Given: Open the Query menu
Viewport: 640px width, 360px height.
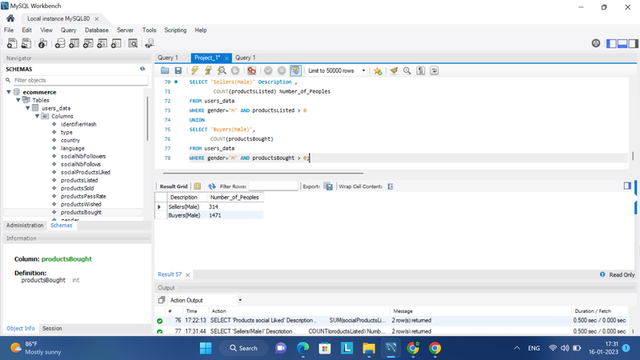Looking at the screenshot, I should (x=69, y=30).
